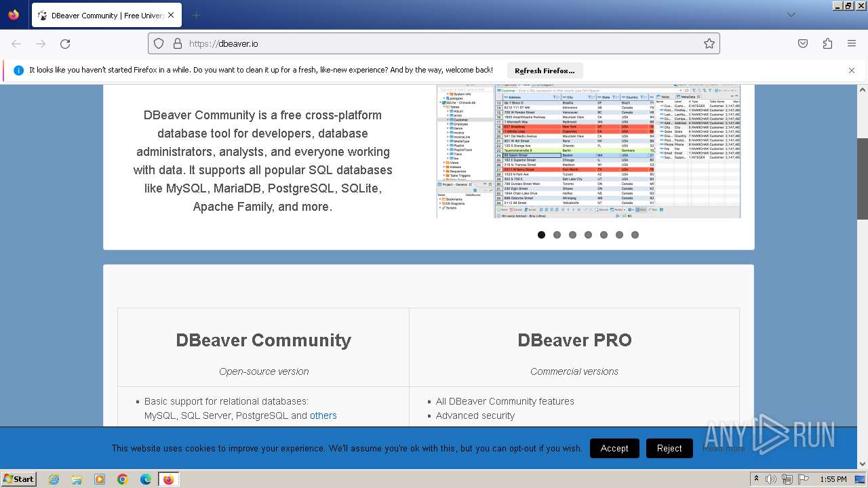Open the Windows Start menu

[19, 479]
